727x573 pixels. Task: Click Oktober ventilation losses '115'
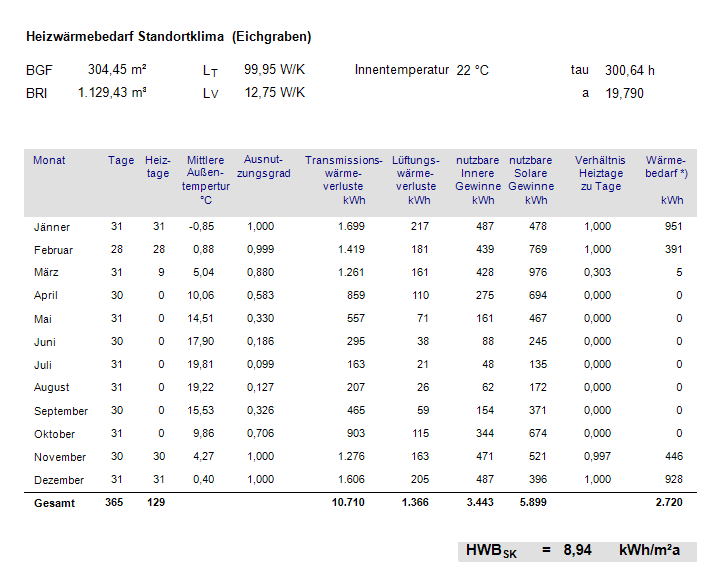coord(421,434)
